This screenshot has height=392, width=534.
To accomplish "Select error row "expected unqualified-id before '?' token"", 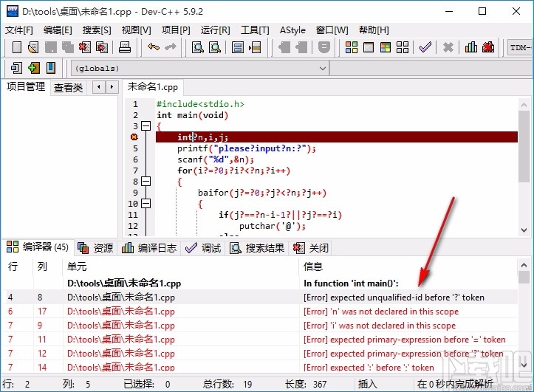I will (261, 297).
